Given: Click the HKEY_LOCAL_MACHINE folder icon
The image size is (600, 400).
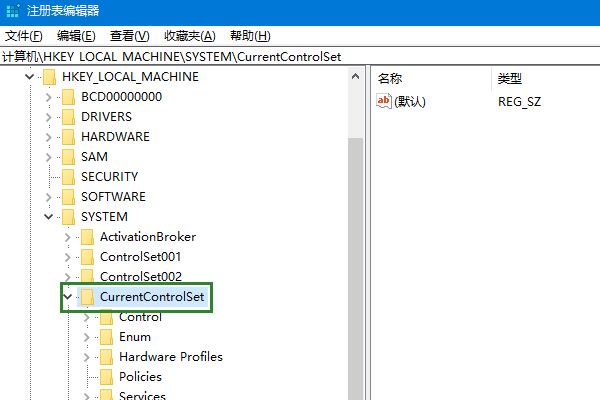Looking at the screenshot, I should point(49,77).
